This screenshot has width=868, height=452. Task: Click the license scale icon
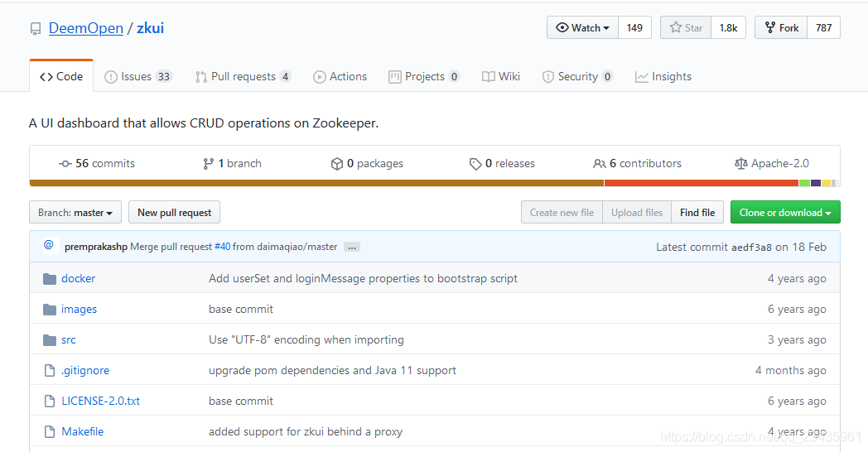coord(740,164)
